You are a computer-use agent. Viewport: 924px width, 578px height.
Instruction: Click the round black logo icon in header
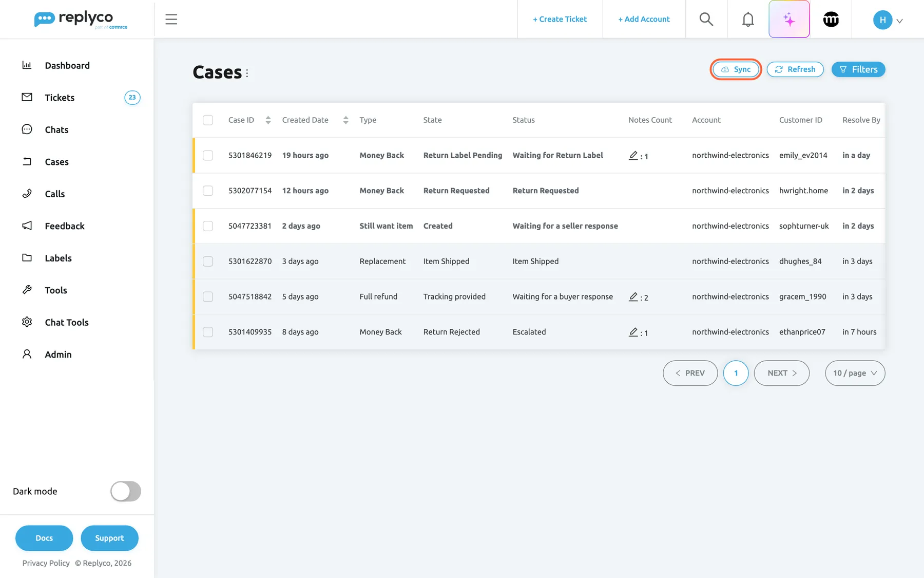pyautogui.click(x=831, y=19)
